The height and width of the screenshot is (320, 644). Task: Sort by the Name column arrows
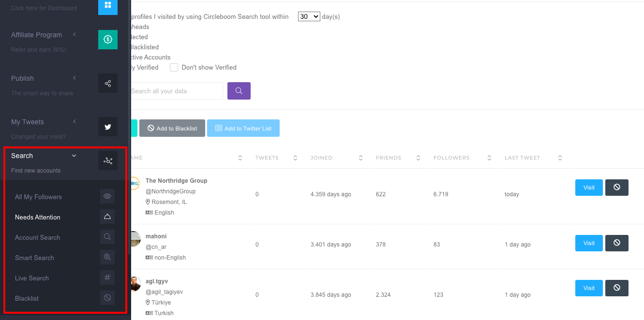240,158
